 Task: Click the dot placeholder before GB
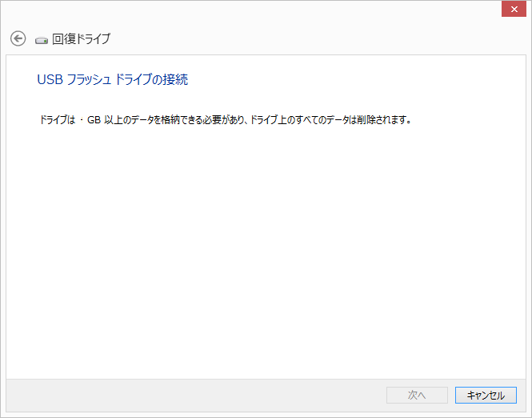[x=82, y=120]
